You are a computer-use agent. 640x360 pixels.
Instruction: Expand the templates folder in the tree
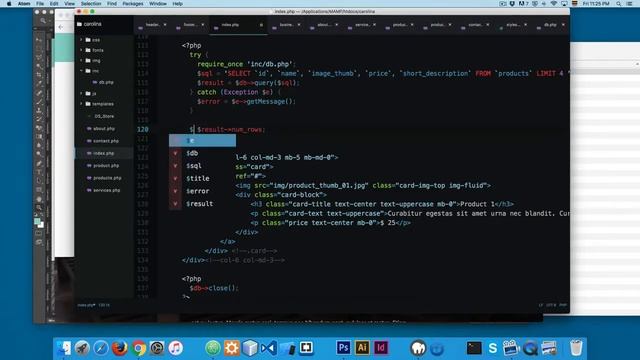coord(81,104)
